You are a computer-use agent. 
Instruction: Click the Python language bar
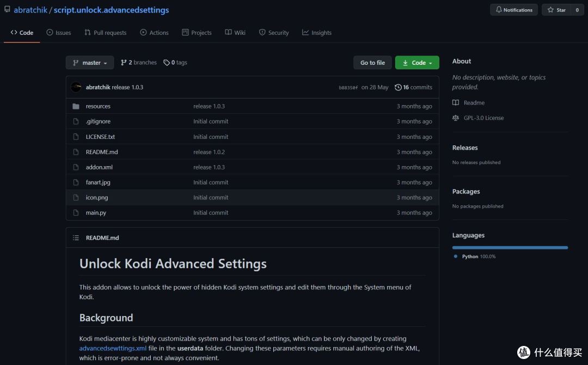[x=510, y=247]
